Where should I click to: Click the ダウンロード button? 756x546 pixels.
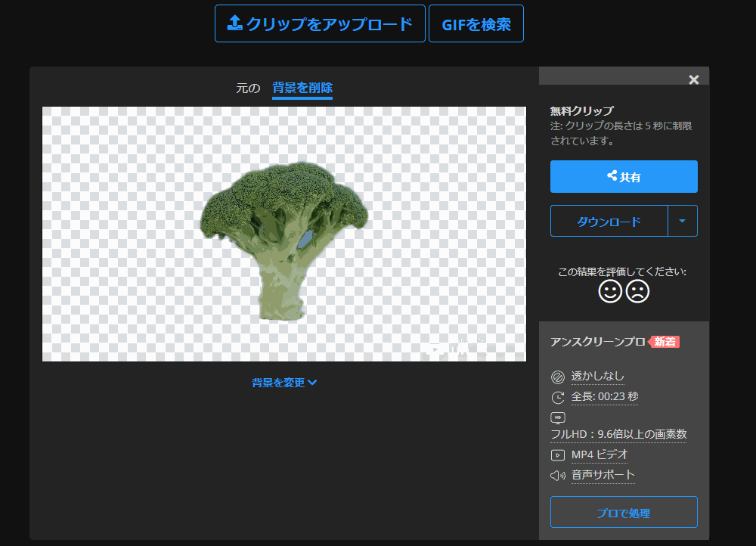pos(608,221)
